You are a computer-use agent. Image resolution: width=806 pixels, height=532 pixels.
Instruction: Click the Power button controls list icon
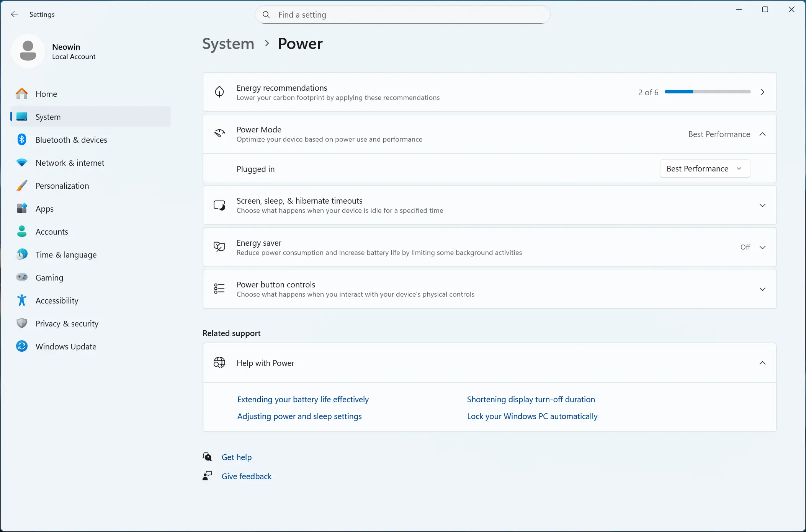[219, 289]
